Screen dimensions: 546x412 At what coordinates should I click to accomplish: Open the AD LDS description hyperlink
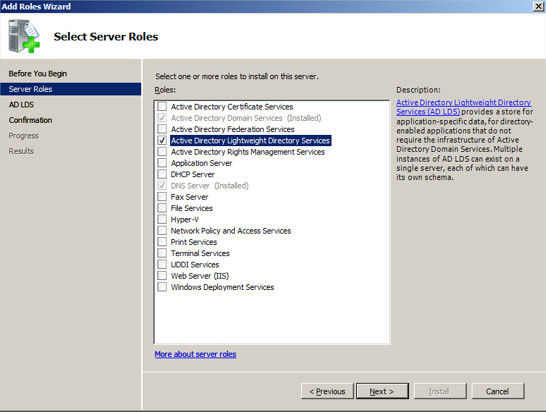[x=463, y=107]
